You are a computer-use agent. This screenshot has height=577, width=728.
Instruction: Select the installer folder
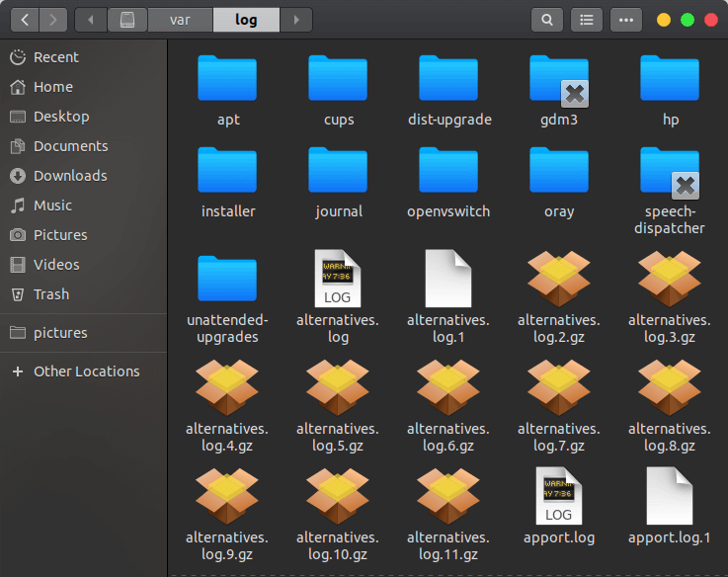tap(227, 183)
